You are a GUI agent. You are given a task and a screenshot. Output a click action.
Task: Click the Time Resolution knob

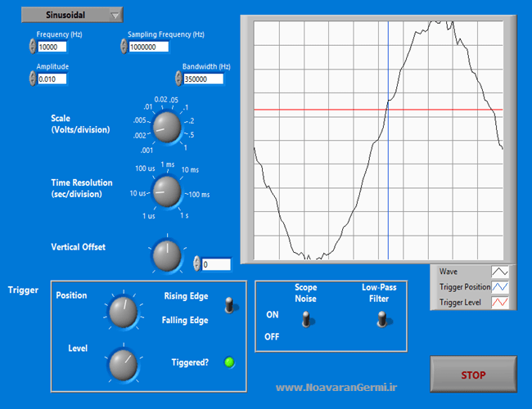coord(167,191)
